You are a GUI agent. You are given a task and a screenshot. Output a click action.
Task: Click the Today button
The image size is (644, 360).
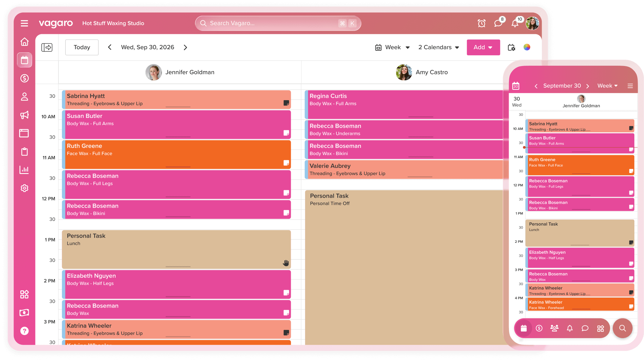click(x=82, y=47)
